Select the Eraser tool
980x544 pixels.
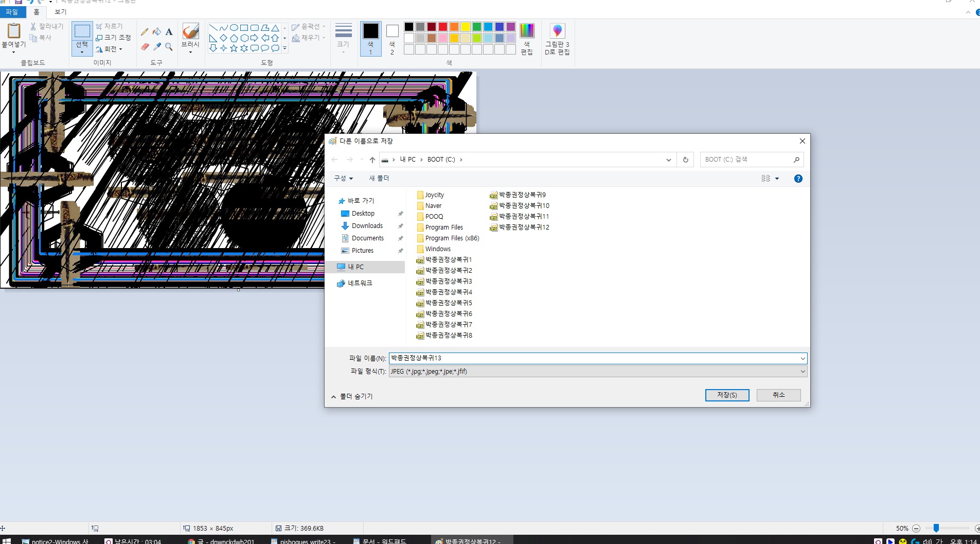[x=145, y=46]
